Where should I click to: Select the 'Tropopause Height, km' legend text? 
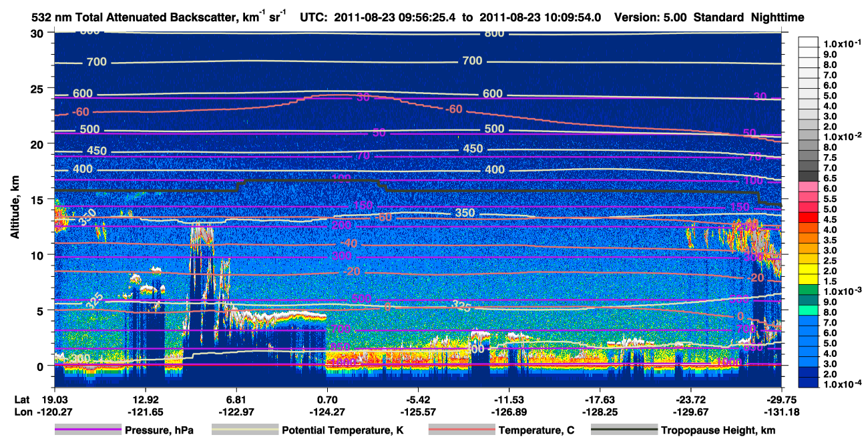(x=718, y=430)
